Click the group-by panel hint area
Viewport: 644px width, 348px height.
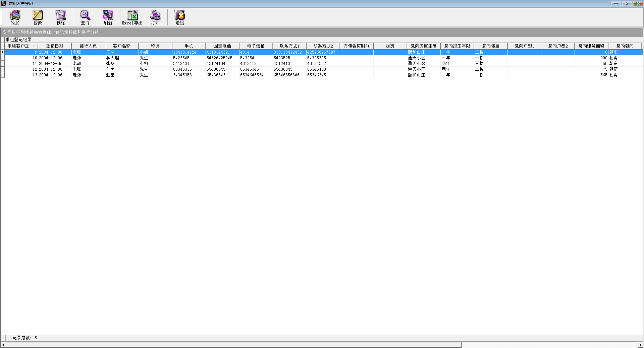pos(321,32)
